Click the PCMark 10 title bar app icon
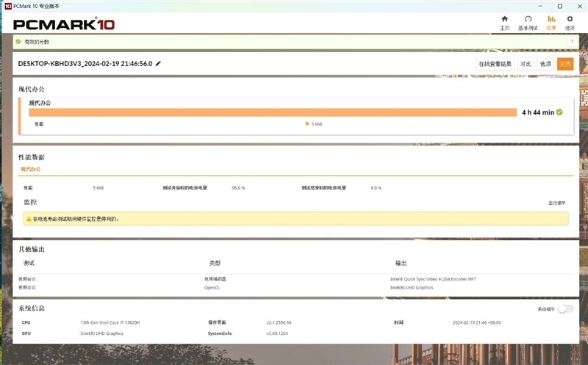Viewport: 588px width, 365px height. [7, 6]
